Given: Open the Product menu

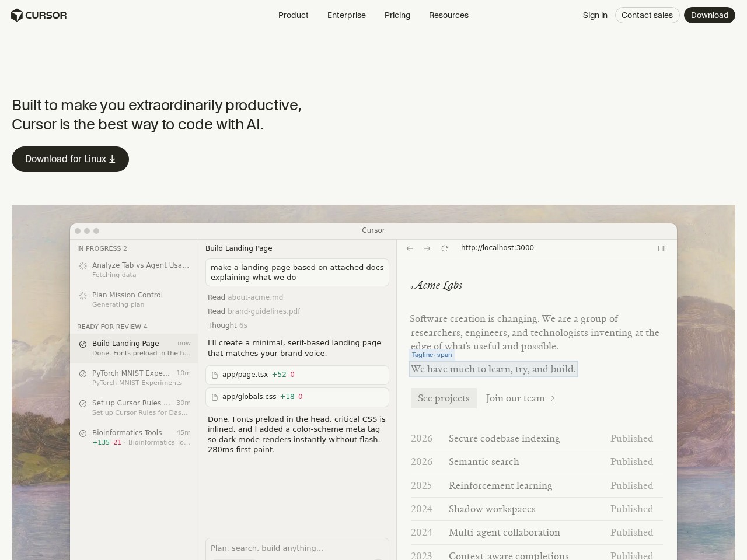Looking at the screenshot, I should pyautogui.click(x=293, y=15).
